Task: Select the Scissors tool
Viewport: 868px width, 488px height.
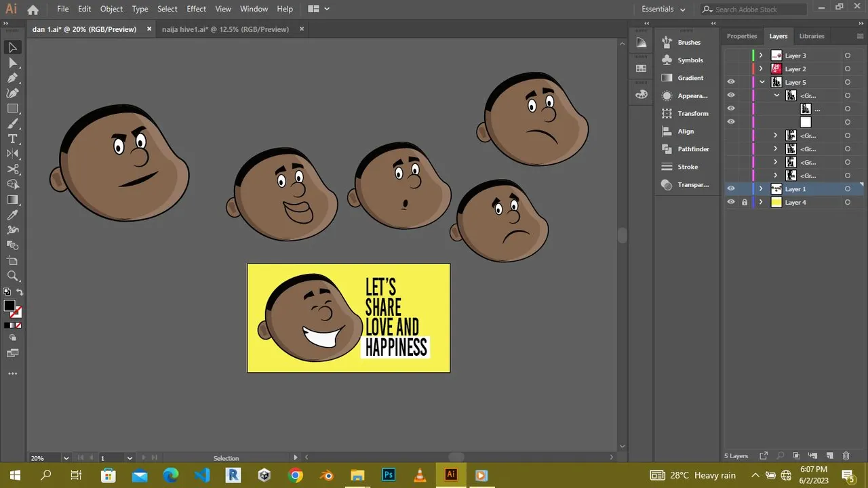Action: 13,169
